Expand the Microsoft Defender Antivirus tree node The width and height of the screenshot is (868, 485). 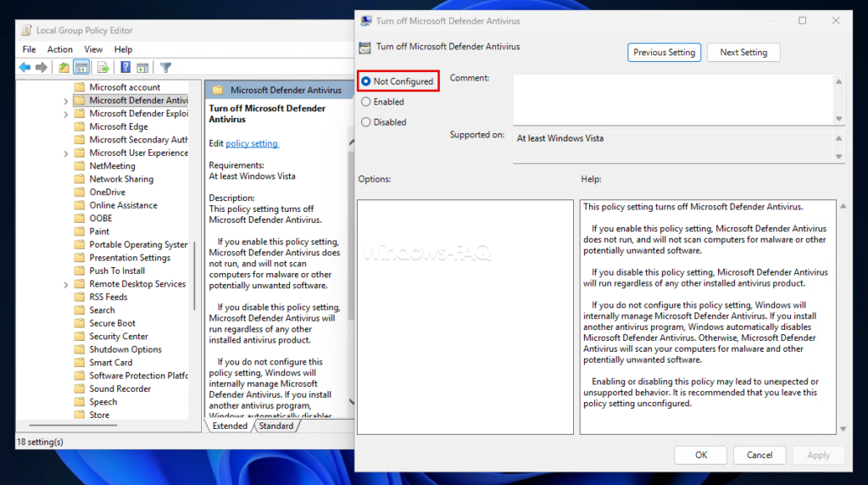pos(65,101)
